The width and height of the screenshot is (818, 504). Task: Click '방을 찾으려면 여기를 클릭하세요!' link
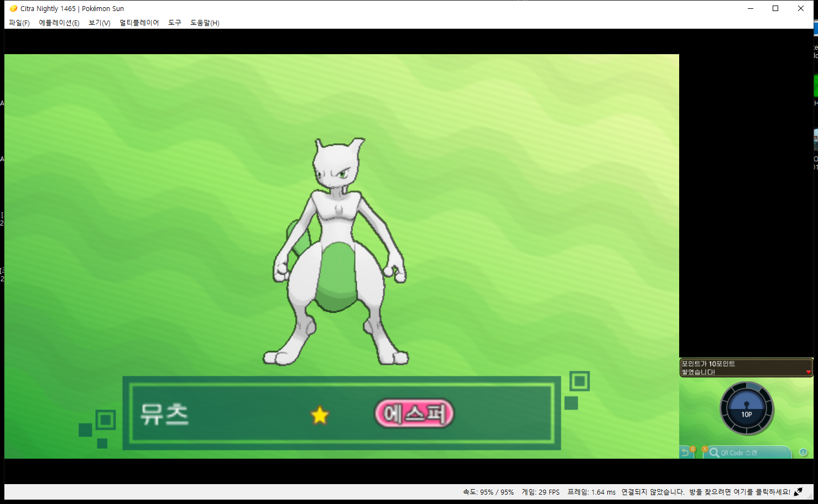click(739, 492)
